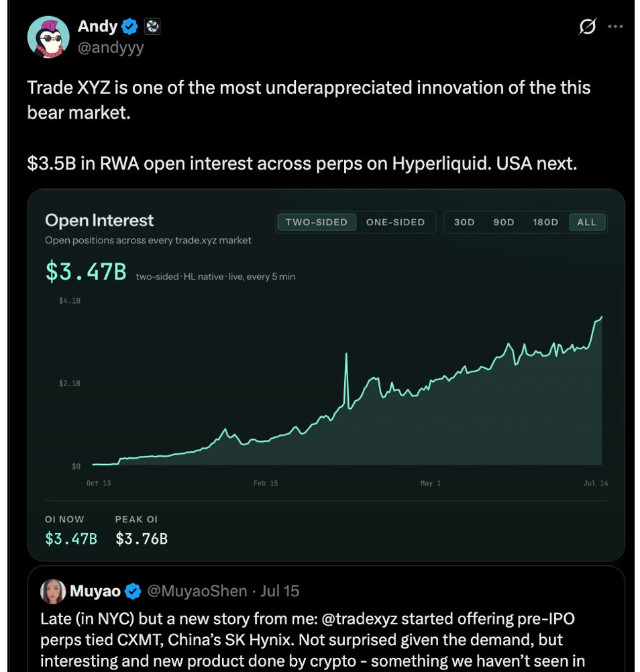Click the Grok slashed-circle icon
This screenshot has height=672, width=640.
[x=587, y=27]
